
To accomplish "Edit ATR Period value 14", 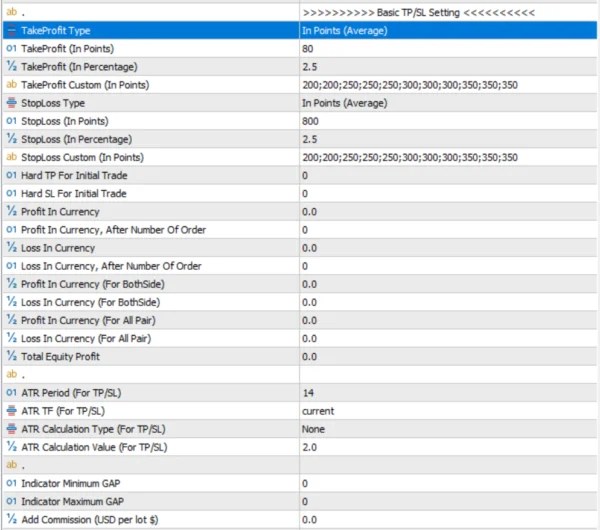I will pos(448,393).
